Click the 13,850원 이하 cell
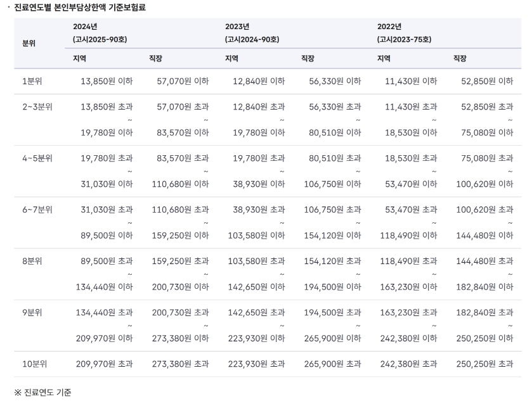The height and width of the screenshot is (406, 532). pos(107,81)
